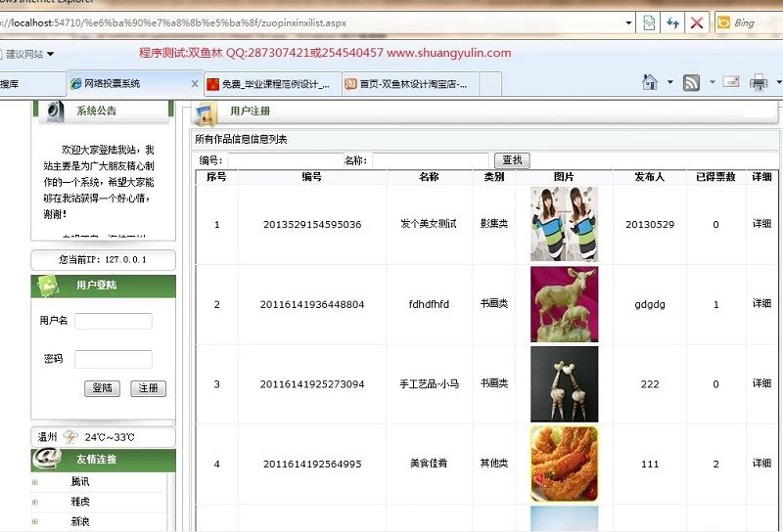Click the 注册 register button
This screenshot has height=532, width=783.
149,388
